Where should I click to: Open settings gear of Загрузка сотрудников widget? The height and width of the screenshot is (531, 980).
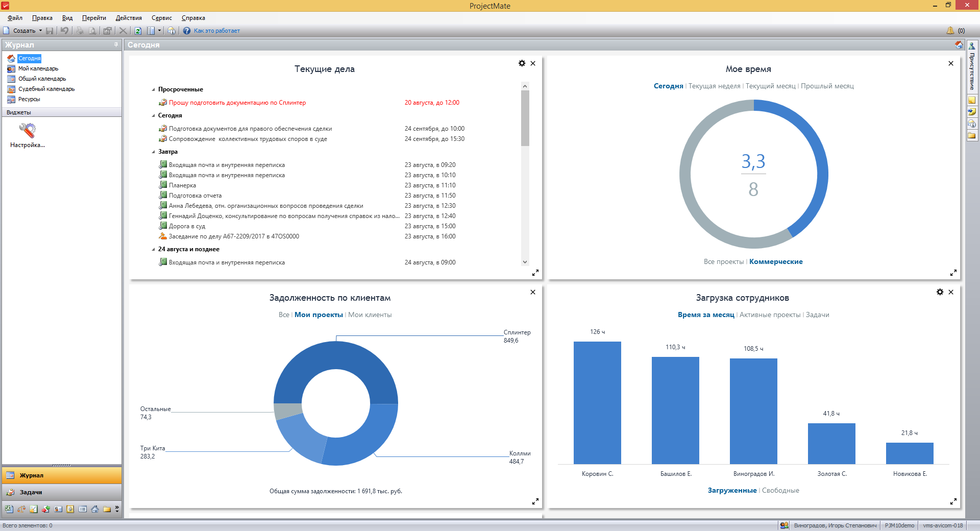click(940, 292)
